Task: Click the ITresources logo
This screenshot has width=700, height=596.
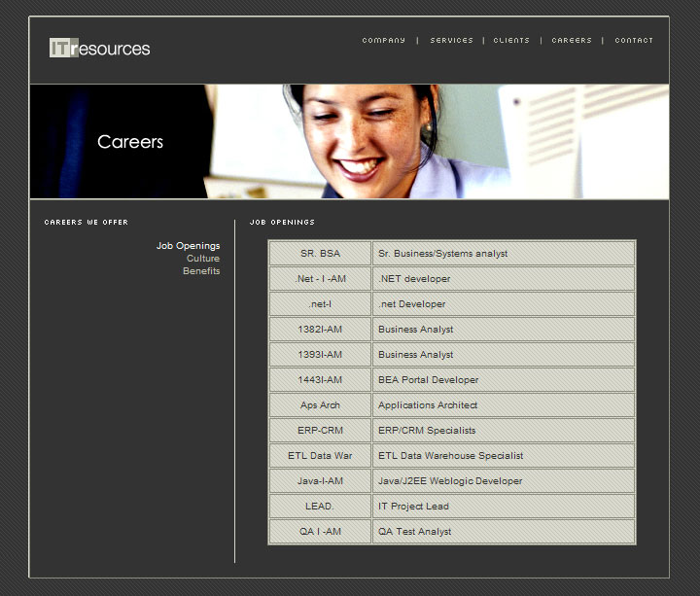Action: (x=100, y=48)
